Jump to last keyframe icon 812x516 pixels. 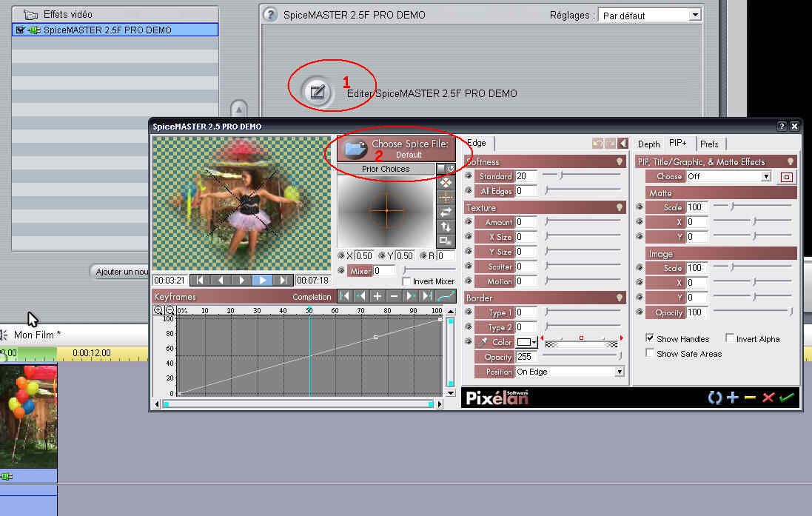pyautogui.click(x=426, y=296)
